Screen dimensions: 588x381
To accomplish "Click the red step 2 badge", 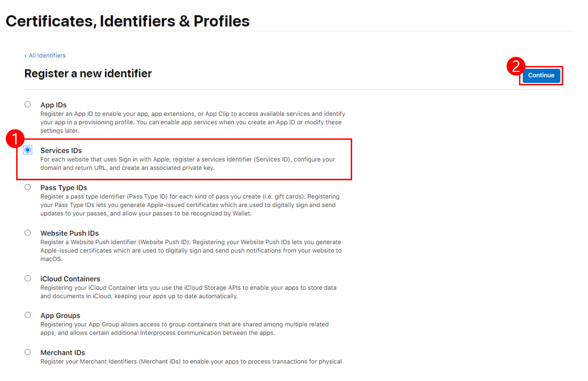I will [516, 66].
